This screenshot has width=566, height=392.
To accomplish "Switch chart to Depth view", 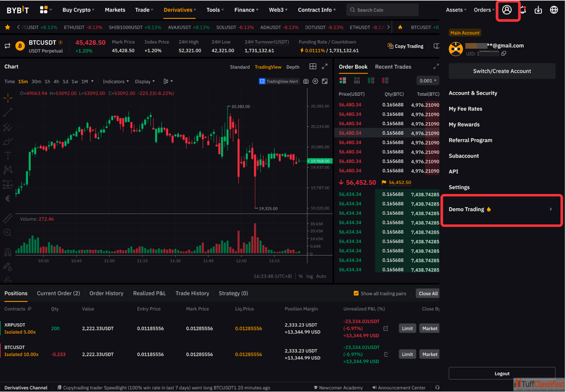I will coord(293,67).
